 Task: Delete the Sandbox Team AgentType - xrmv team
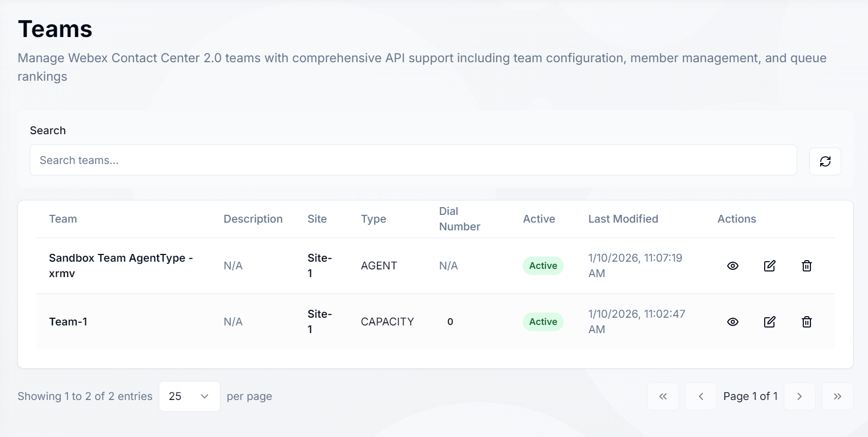click(x=807, y=266)
